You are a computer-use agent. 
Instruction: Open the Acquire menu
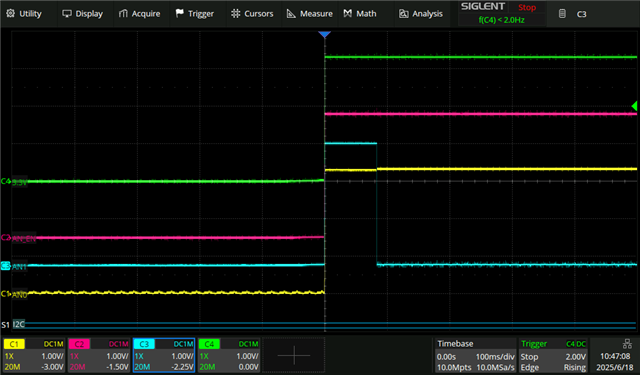pos(139,13)
